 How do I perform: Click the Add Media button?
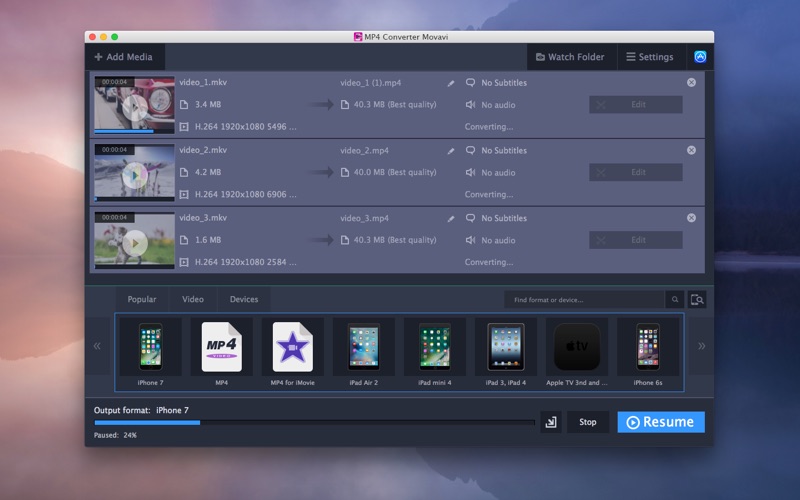(124, 57)
